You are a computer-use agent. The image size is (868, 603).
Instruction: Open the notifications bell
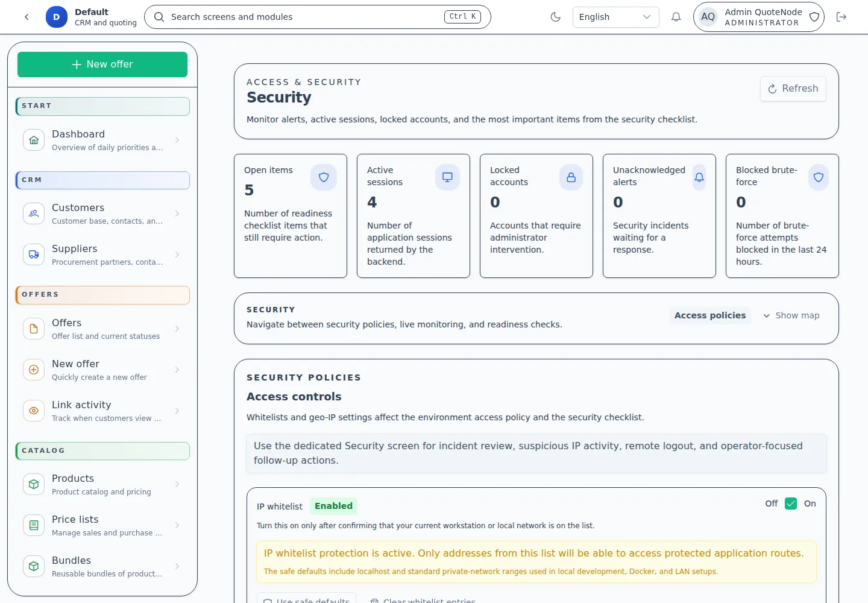pyautogui.click(x=676, y=17)
